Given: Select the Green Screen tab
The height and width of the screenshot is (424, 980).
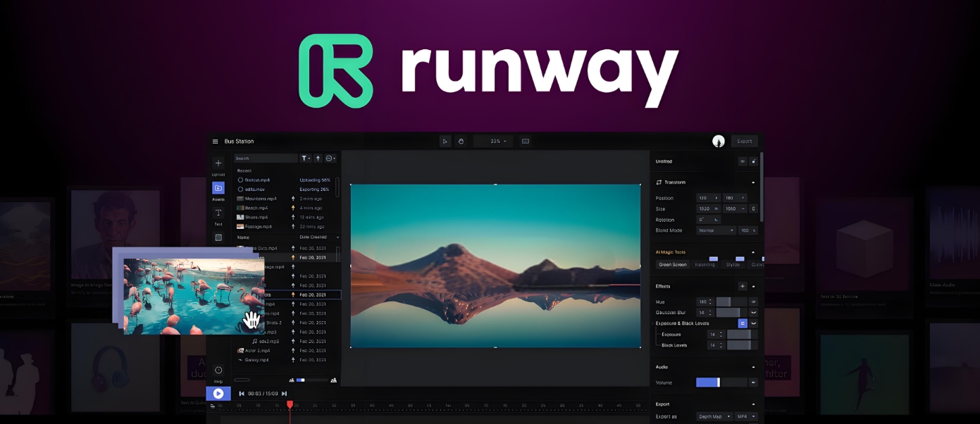Looking at the screenshot, I should 672,265.
